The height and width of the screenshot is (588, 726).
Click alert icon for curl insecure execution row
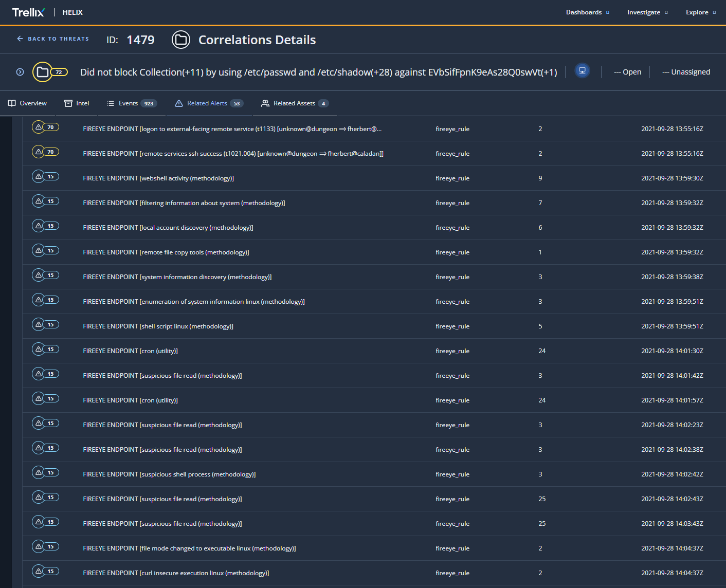[x=39, y=572]
